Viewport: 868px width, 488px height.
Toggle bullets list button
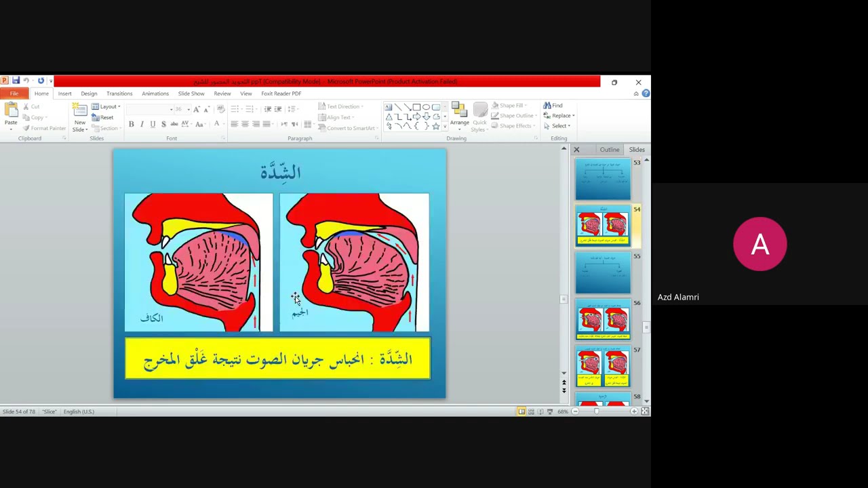235,109
